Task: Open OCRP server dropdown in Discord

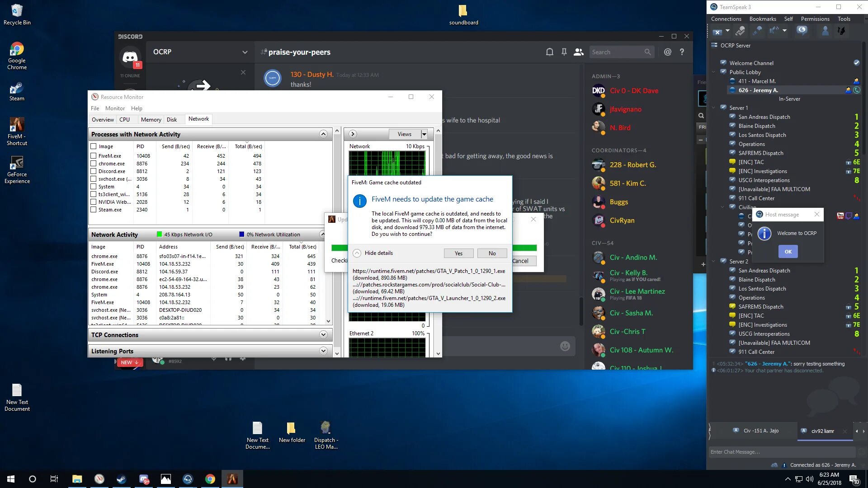Action: click(245, 52)
